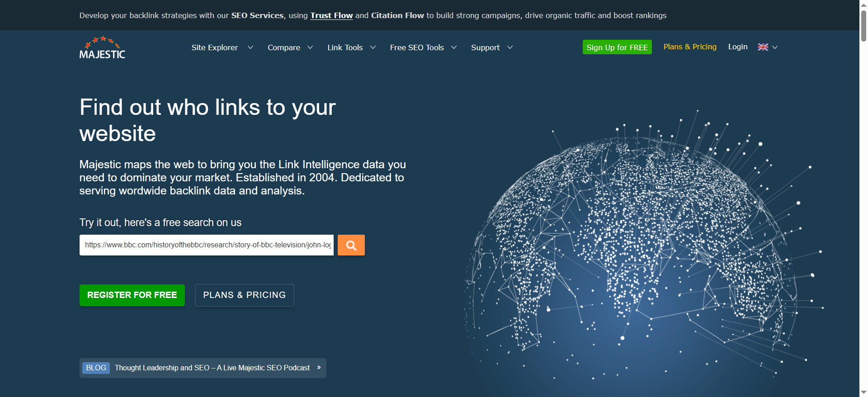Image resolution: width=868 pixels, height=397 pixels.
Task: Expand the Link Tools chevron
Action: [373, 47]
